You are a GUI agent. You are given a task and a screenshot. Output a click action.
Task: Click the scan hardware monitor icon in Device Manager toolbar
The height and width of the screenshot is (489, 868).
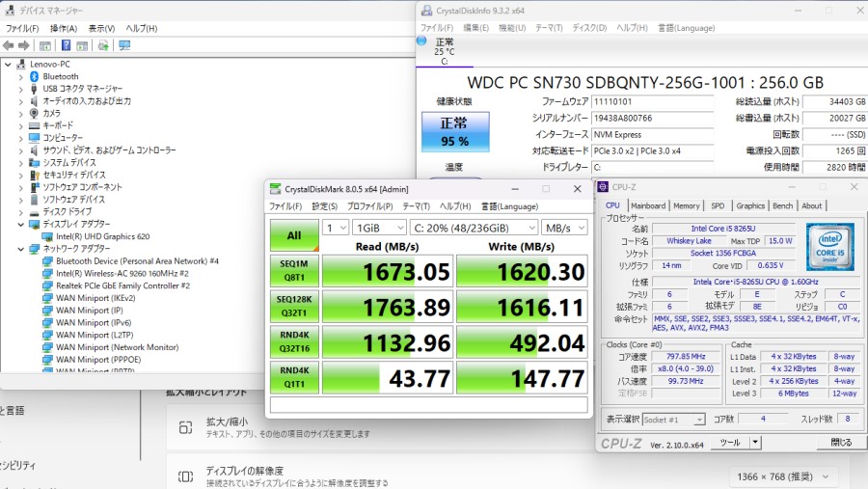pos(124,45)
